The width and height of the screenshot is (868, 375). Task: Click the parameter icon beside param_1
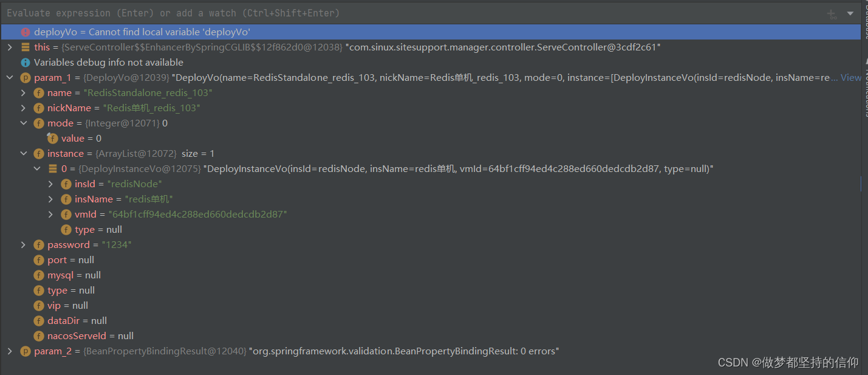pyautogui.click(x=26, y=78)
